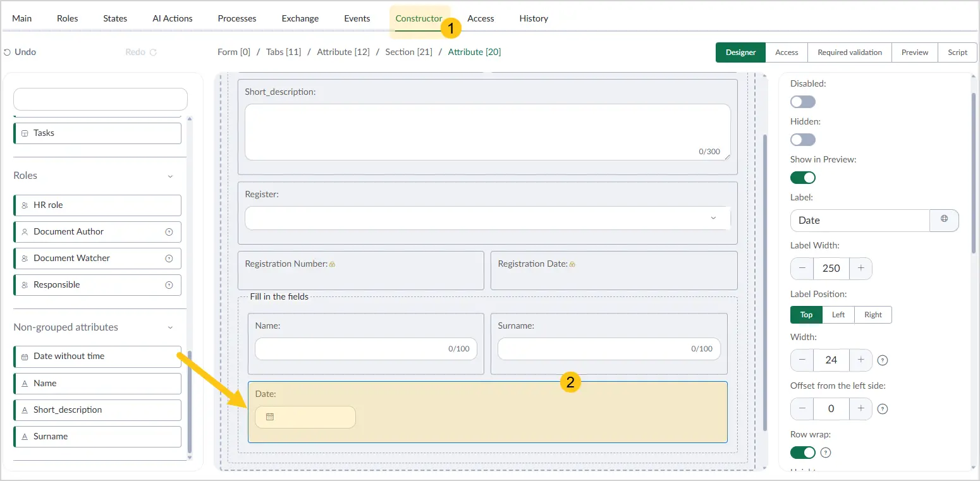
Task: Toggle the Disabled switch
Action: (803, 102)
